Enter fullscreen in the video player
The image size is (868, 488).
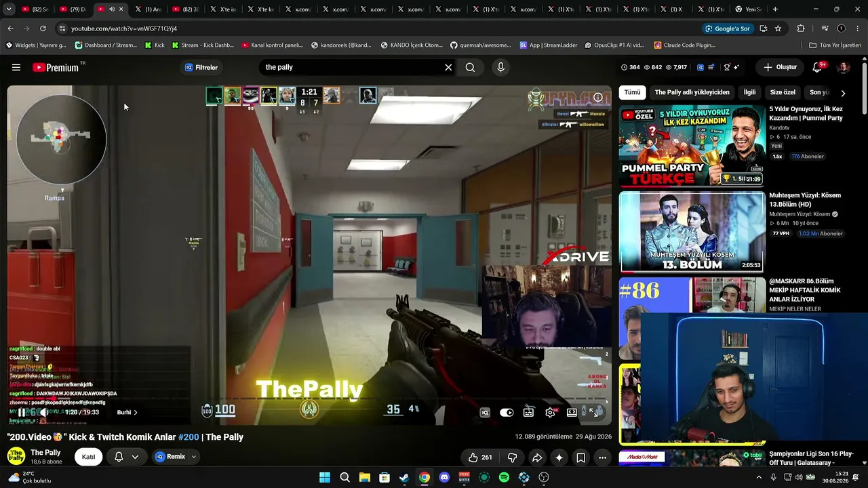[x=593, y=412]
